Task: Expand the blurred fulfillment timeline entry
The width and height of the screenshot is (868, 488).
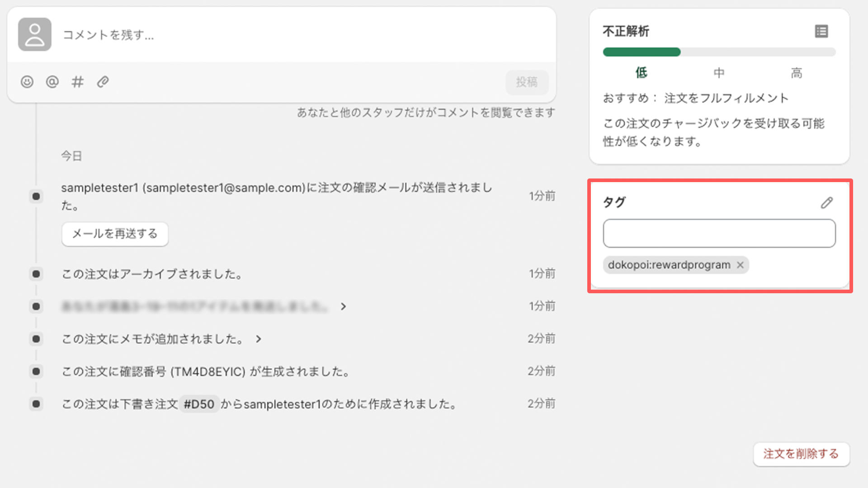Action: (x=343, y=306)
